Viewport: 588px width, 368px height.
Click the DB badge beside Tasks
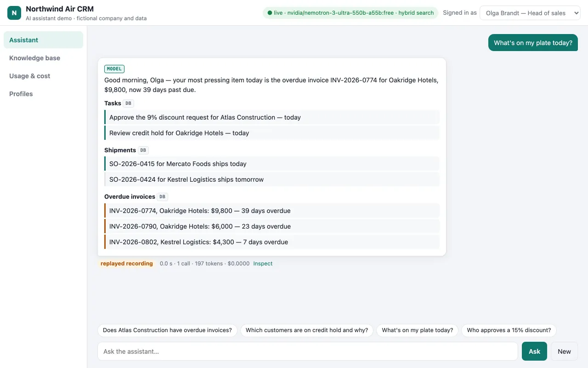pyautogui.click(x=129, y=103)
